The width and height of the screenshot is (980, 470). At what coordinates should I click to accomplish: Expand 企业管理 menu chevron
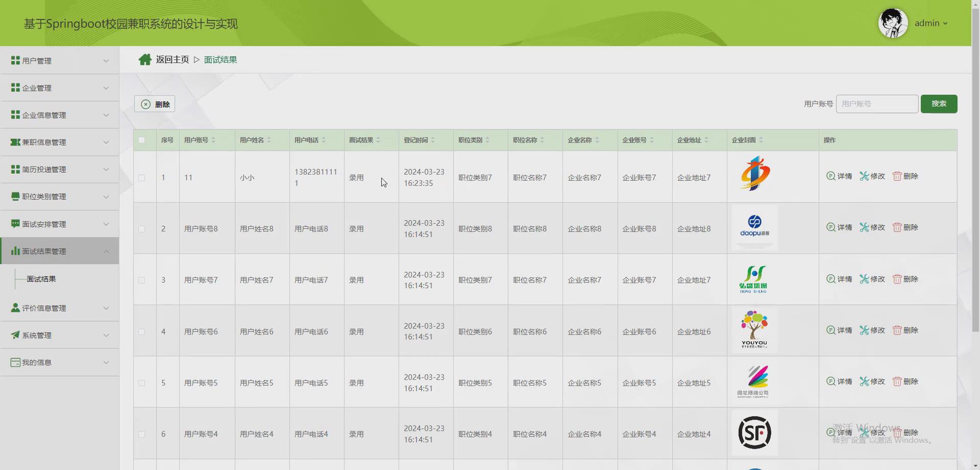pyautogui.click(x=106, y=88)
